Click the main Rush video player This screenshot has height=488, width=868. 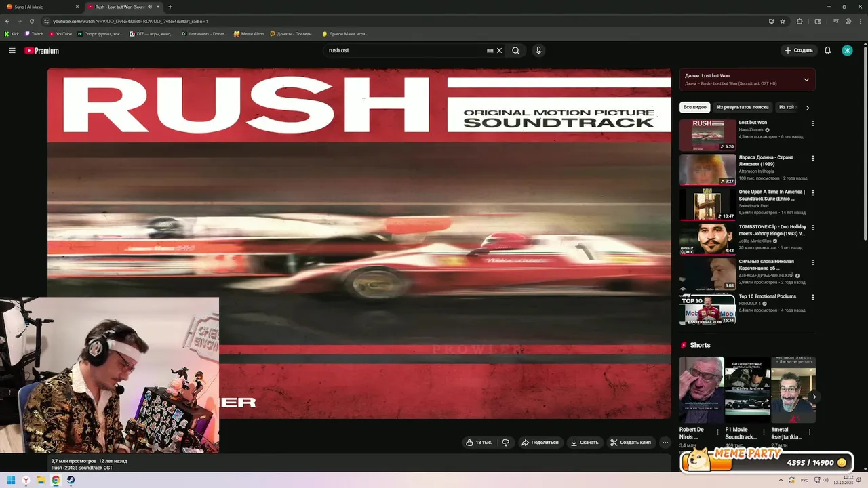(359, 243)
